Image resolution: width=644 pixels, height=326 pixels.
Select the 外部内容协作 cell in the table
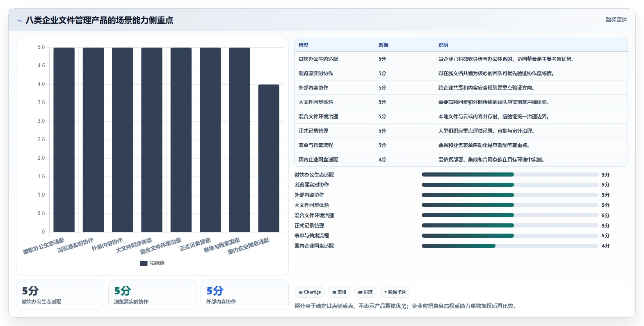[313, 88]
